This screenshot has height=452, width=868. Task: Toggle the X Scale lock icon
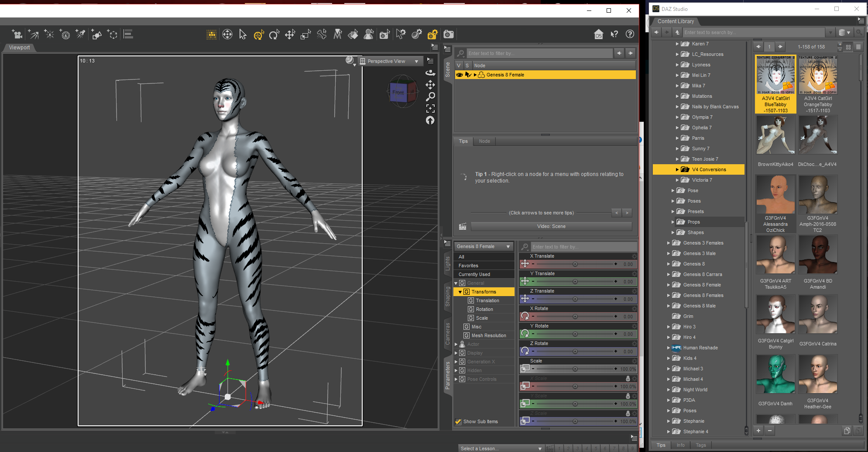click(x=628, y=379)
